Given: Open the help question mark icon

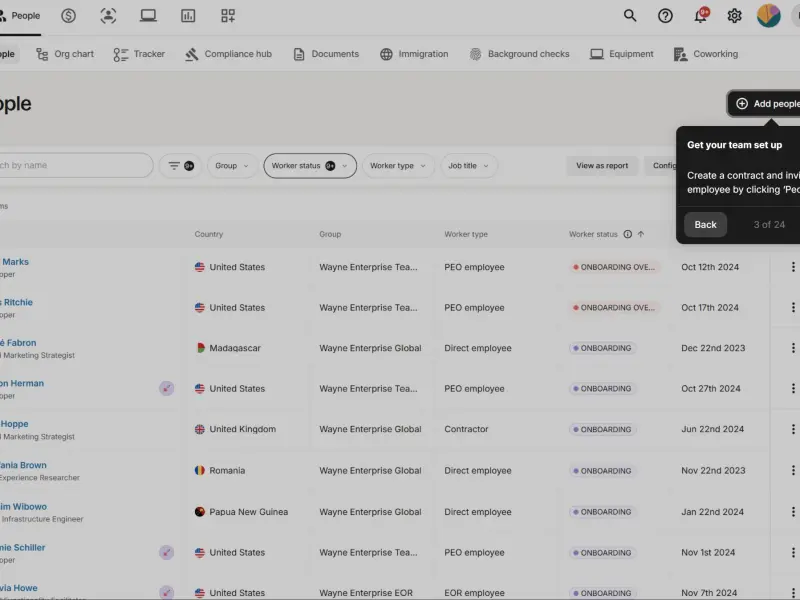Looking at the screenshot, I should (x=665, y=16).
